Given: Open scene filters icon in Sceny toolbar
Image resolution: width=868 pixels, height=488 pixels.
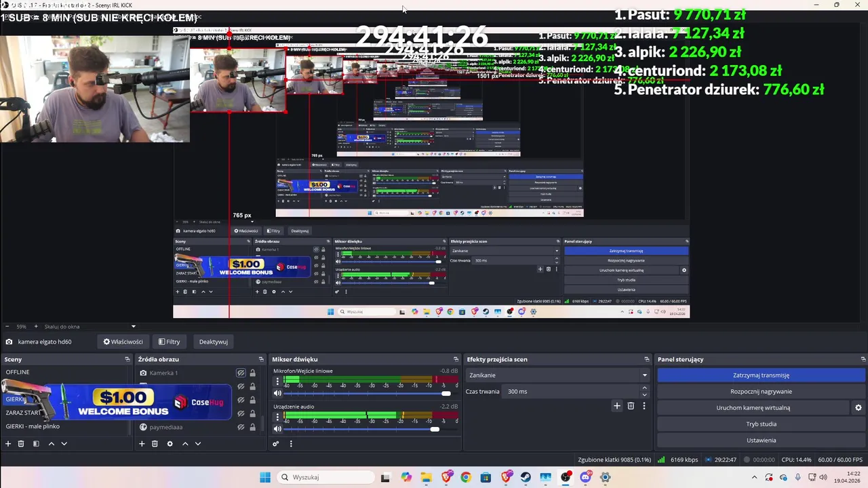Looking at the screenshot, I should point(36,444).
